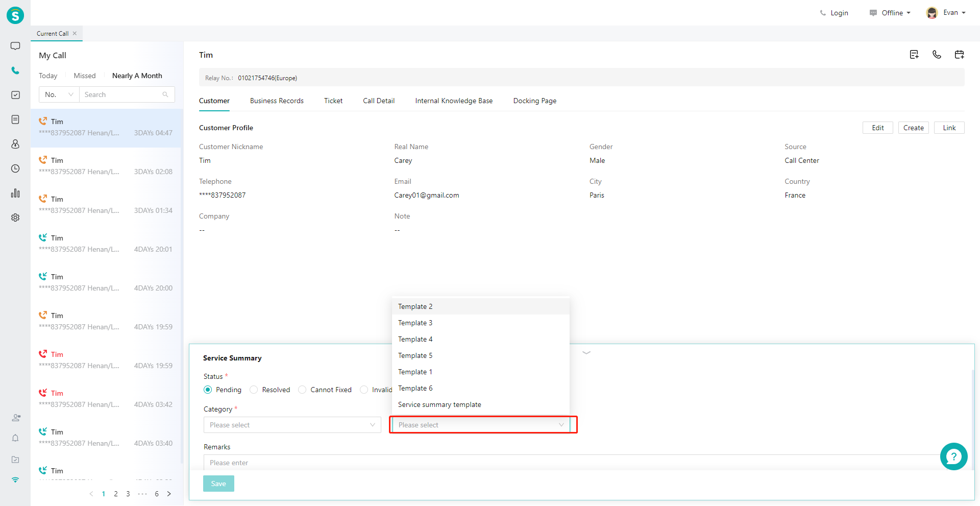Click the create note icon beside Tim's header
Viewport: 980px width, 506px height.
[x=914, y=55]
